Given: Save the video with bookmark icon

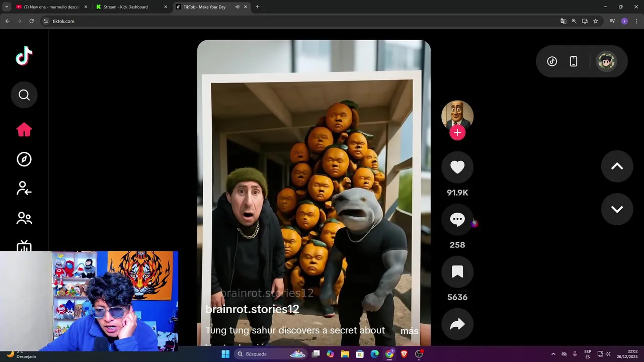Looking at the screenshot, I should (457, 271).
